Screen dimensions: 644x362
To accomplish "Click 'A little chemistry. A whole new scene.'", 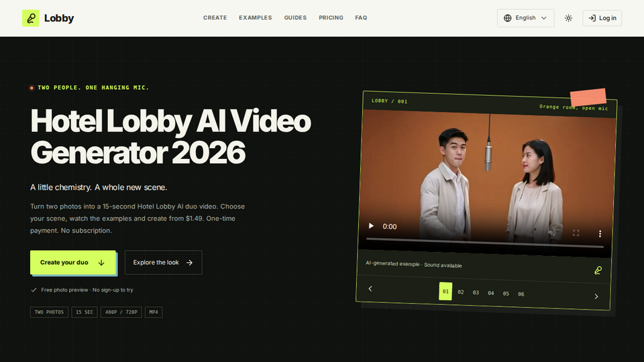I will click(99, 187).
